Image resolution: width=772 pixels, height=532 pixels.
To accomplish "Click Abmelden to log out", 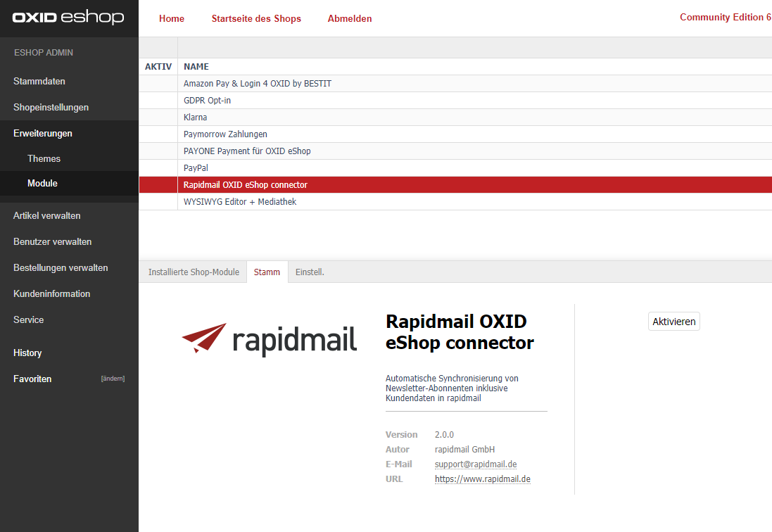I will coord(350,19).
